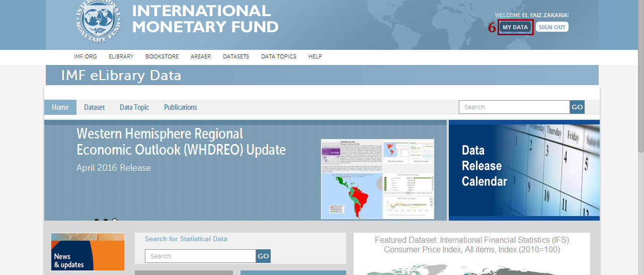Click GO under Search for Statistical Data
This screenshot has height=275, width=644.
point(263,256)
